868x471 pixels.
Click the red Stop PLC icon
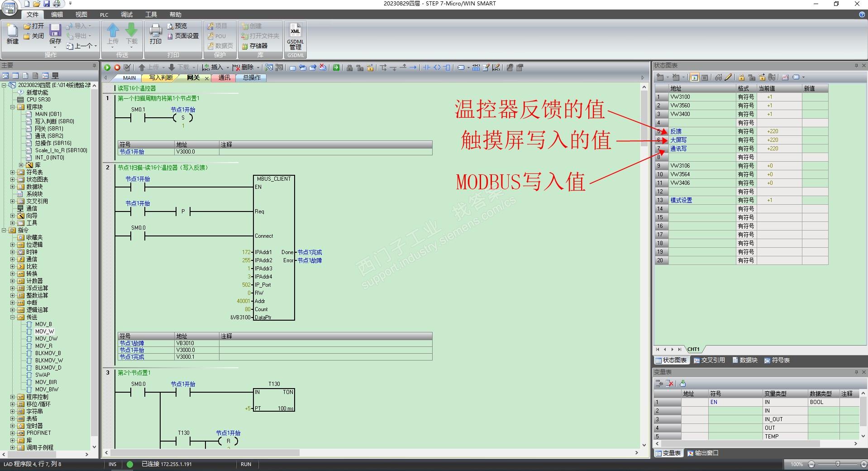[x=117, y=67]
